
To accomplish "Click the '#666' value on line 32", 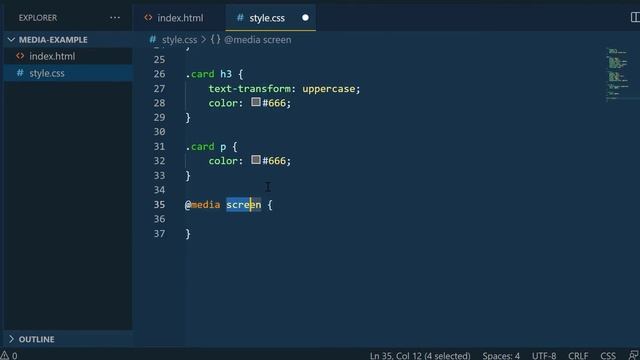I will point(274,161).
